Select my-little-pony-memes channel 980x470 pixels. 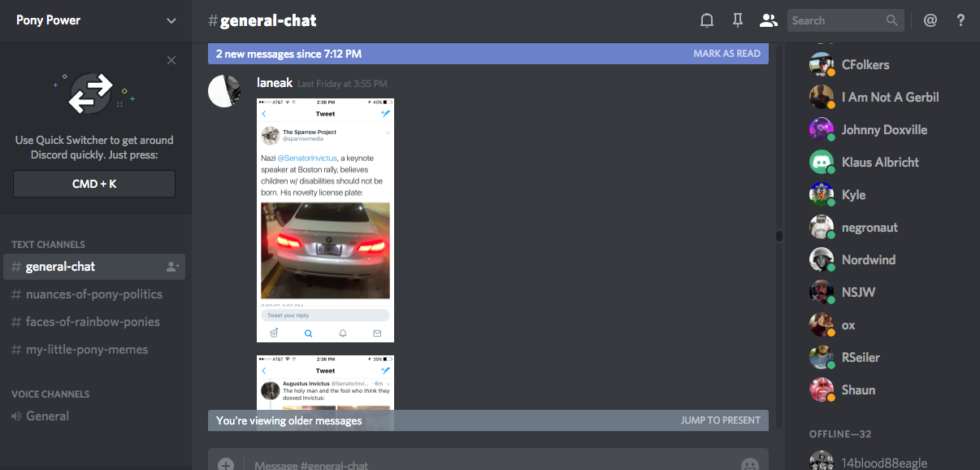(86, 350)
